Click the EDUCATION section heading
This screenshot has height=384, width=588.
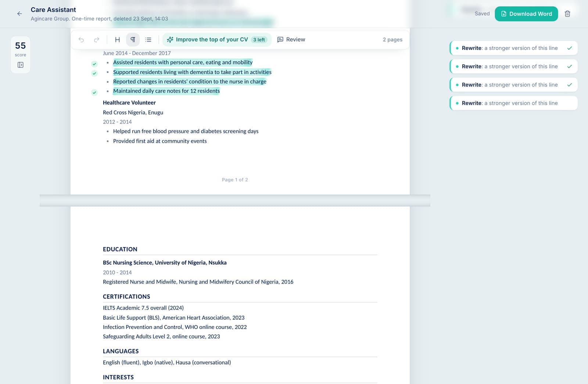click(x=120, y=249)
